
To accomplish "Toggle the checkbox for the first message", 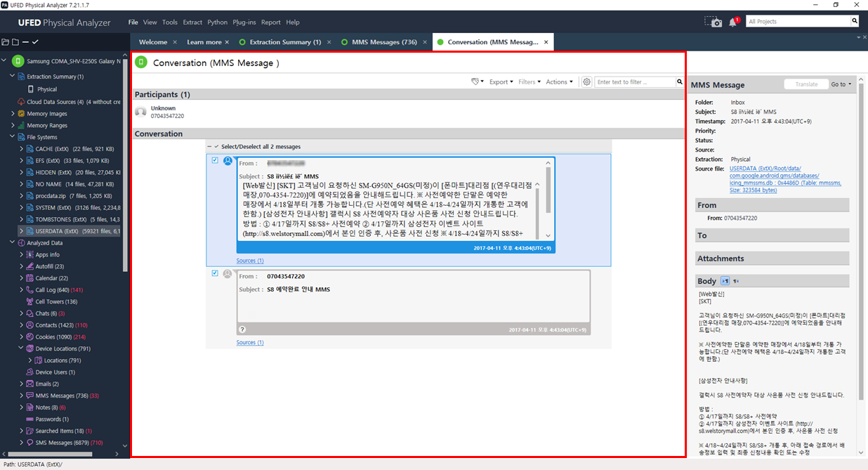I will point(215,160).
